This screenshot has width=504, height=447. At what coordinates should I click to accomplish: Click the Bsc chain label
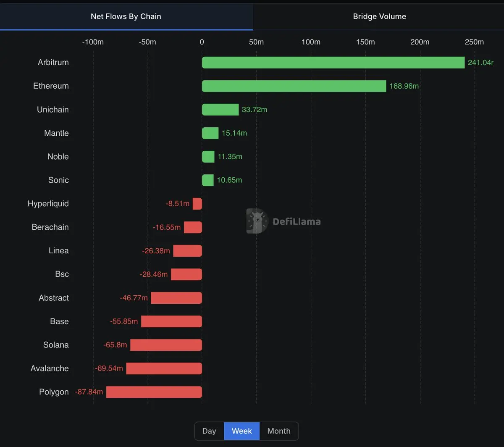(x=62, y=274)
